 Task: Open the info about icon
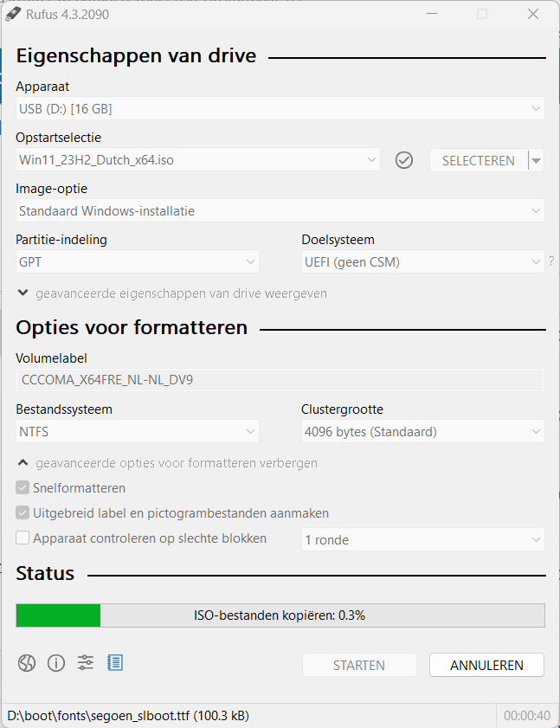(x=56, y=663)
